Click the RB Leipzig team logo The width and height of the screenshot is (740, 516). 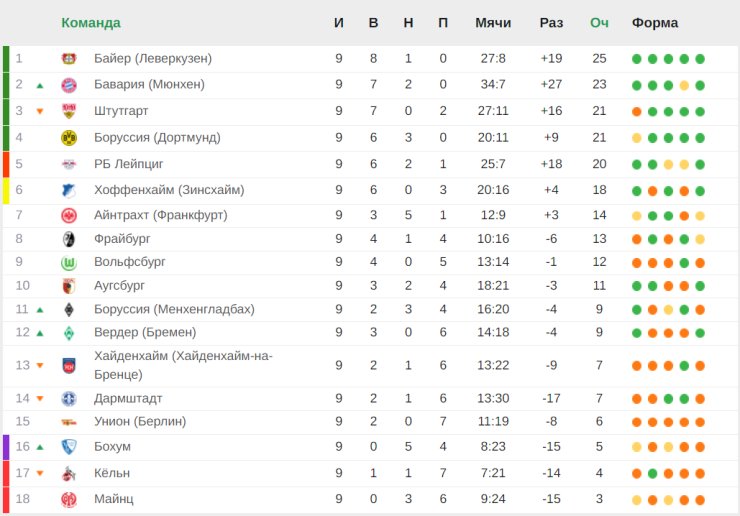tap(69, 164)
